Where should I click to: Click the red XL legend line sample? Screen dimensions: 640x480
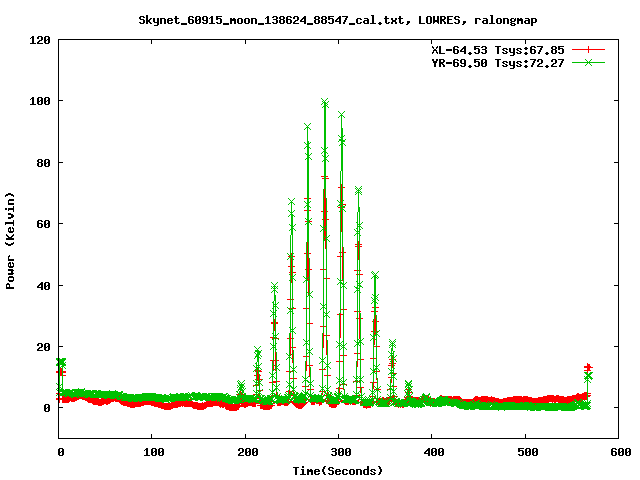588,50
